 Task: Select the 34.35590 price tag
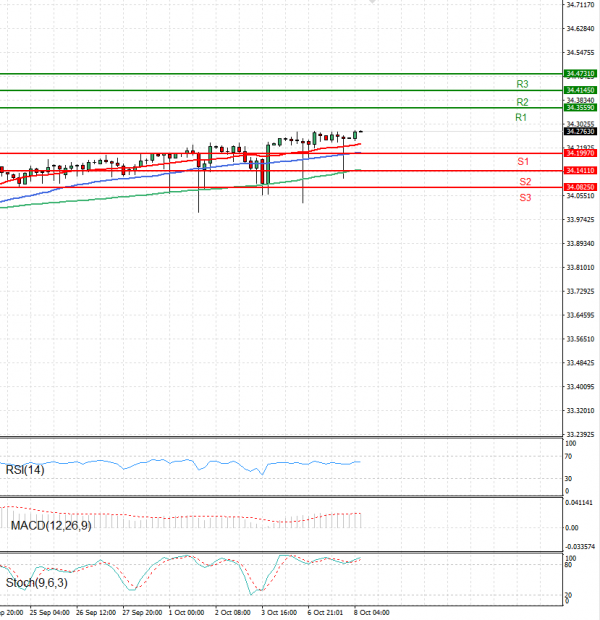point(580,108)
